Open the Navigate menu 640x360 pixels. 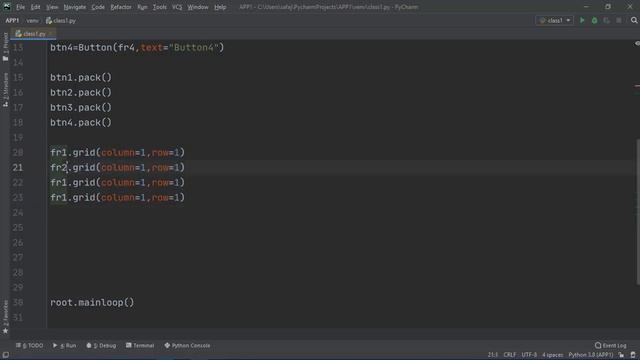click(75, 7)
